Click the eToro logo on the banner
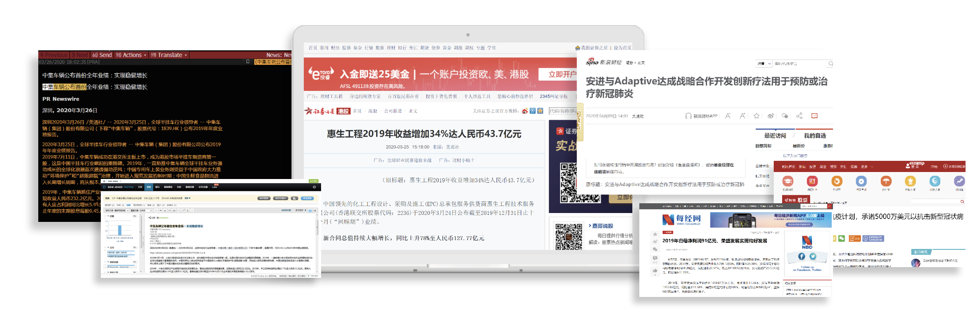This screenshot has height=317, width=980. 320,74
